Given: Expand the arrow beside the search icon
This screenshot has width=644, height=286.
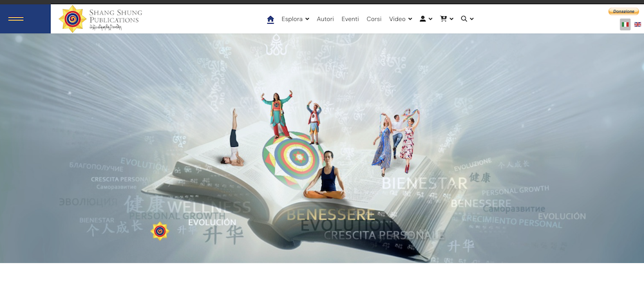Looking at the screenshot, I should click(472, 19).
